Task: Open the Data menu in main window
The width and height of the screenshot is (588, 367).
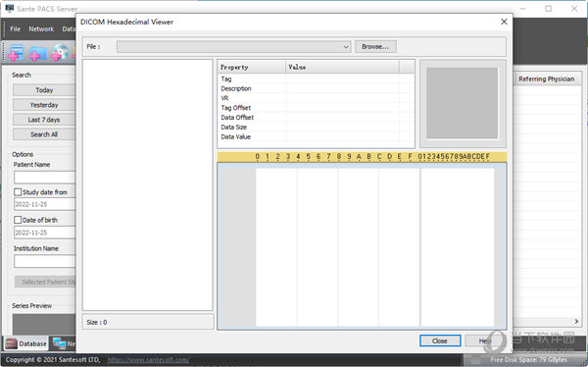Action: click(69, 28)
